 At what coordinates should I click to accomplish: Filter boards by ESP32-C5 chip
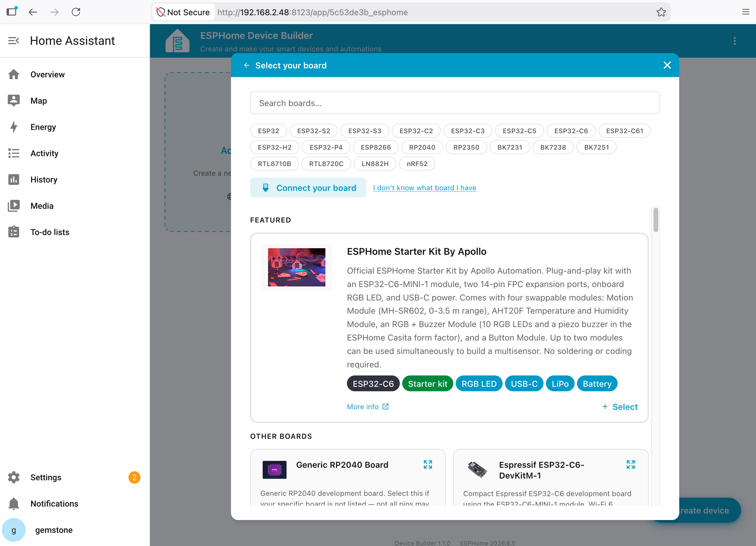(x=519, y=131)
